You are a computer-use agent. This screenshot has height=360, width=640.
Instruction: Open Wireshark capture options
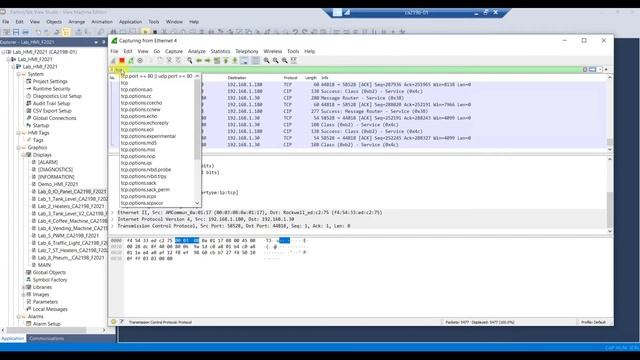click(140, 60)
